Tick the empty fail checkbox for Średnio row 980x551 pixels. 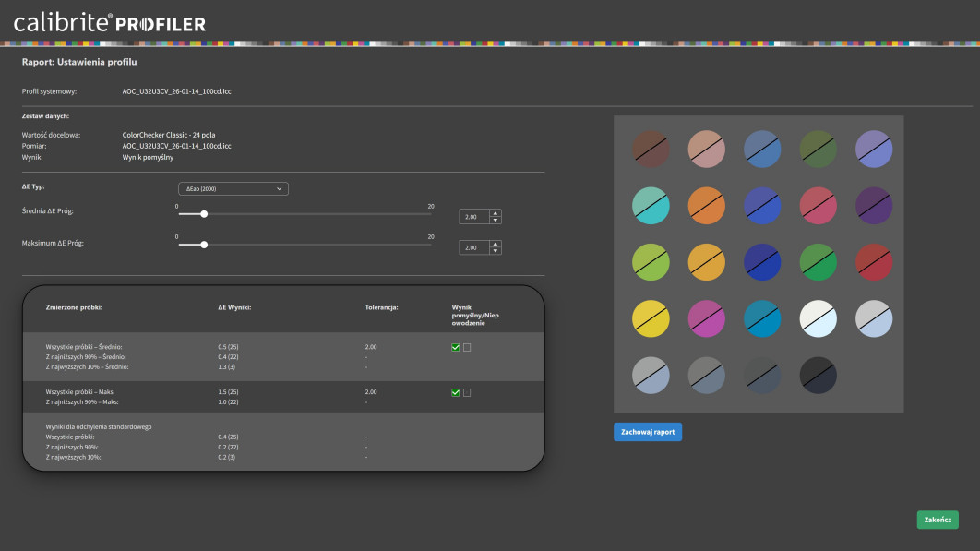467,347
